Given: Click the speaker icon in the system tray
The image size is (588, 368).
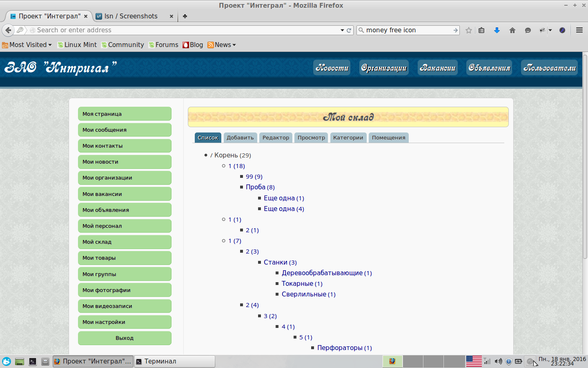Looking at the screenshot, I should 498,361.
